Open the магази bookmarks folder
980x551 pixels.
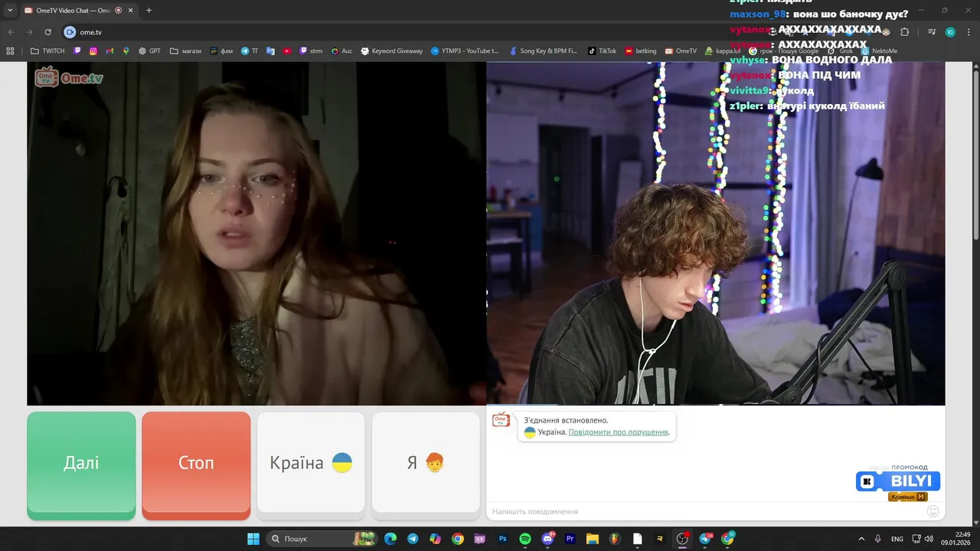tap(186, 51)
